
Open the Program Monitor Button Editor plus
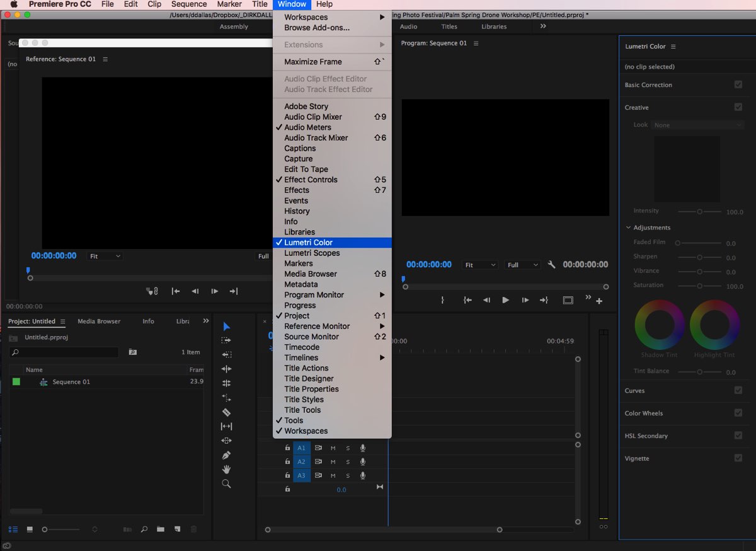[x=599, y=301]
